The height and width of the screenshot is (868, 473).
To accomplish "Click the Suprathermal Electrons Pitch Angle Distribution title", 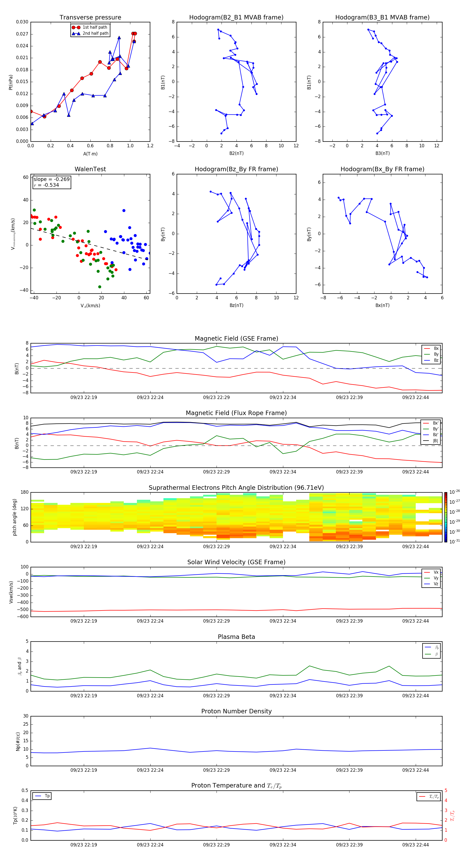I will click(x=236, y=488).
